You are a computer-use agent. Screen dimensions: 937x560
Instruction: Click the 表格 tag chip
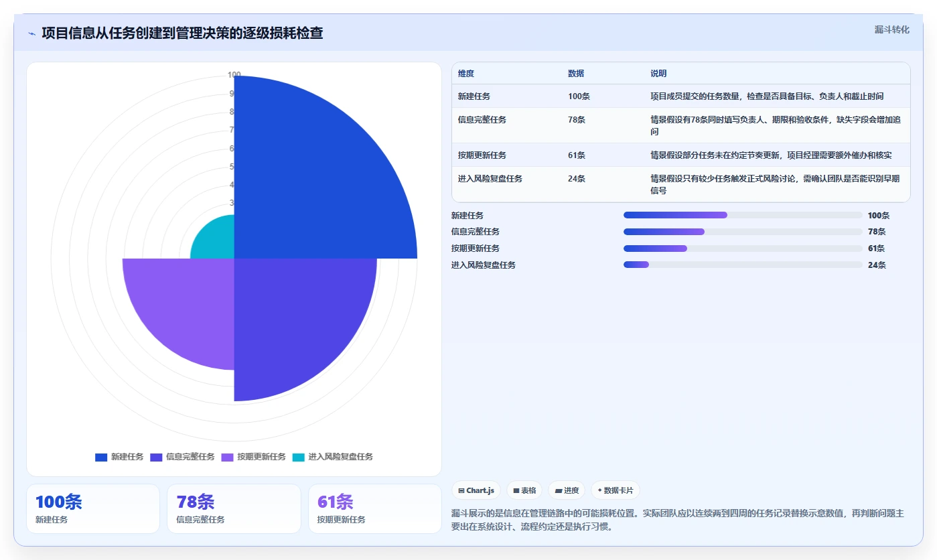point(524,490)
